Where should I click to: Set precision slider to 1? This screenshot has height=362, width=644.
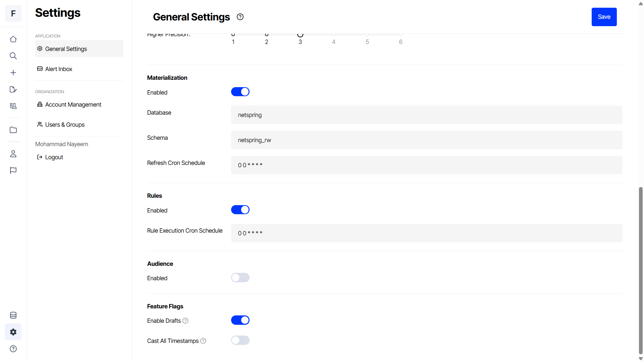pyautogui.click(x=233, y=34)
